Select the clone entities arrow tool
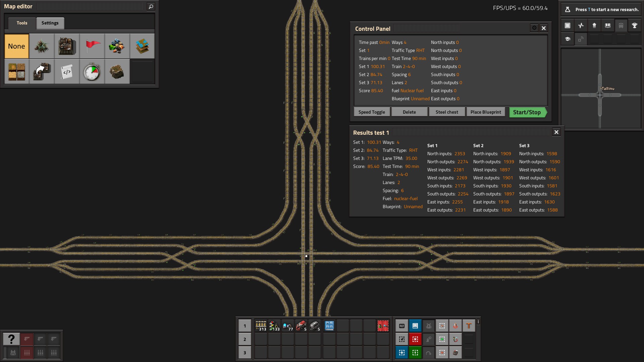644x362 pixels. tap(42, 72)
